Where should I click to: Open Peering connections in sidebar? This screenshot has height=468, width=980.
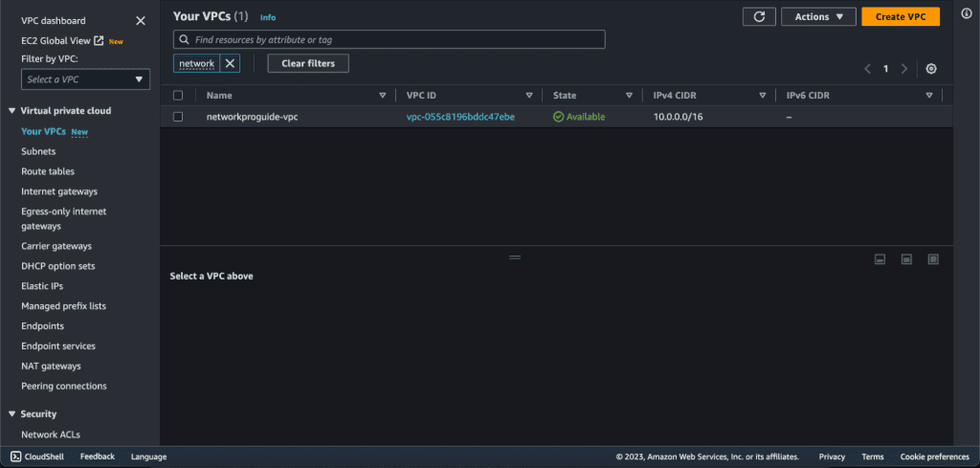pos(64,386)
